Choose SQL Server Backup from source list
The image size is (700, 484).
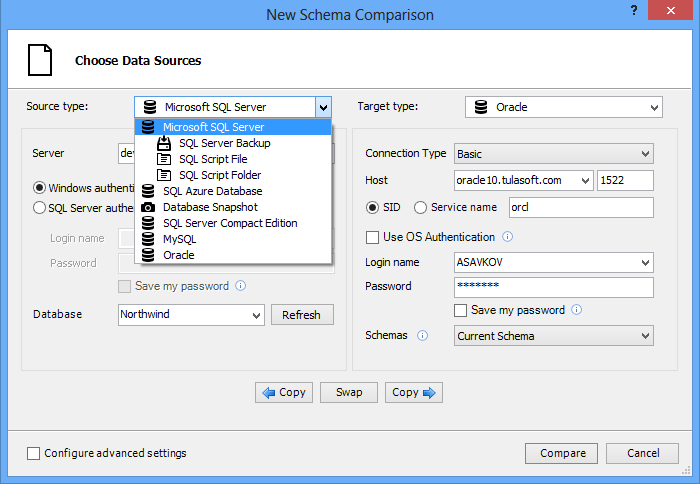[x=233, y=143]
